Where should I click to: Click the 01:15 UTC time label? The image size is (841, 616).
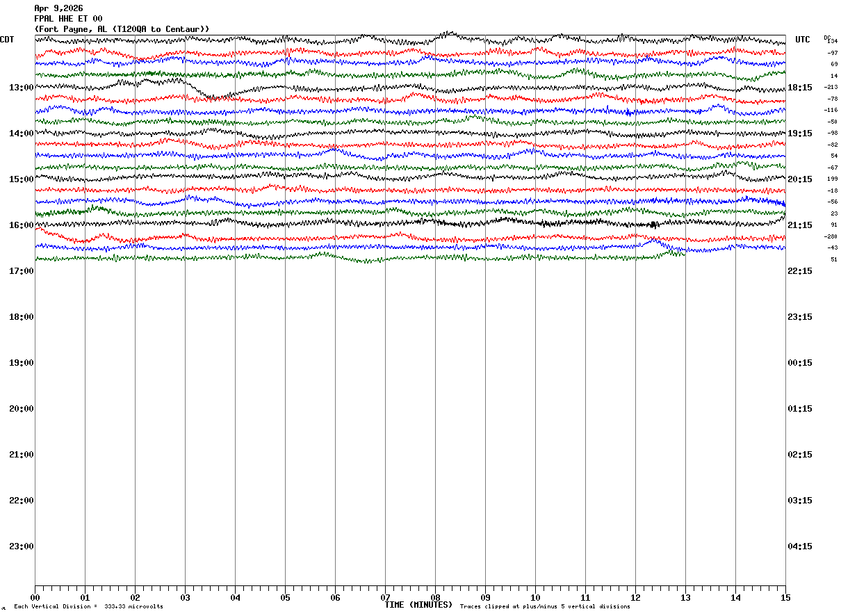(x=800, y=409)
